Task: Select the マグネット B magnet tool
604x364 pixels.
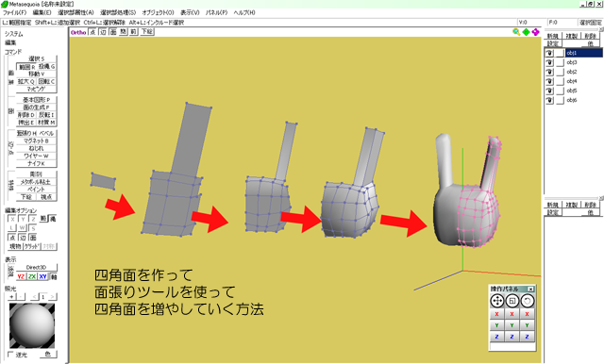Action: tap(36, 141)
